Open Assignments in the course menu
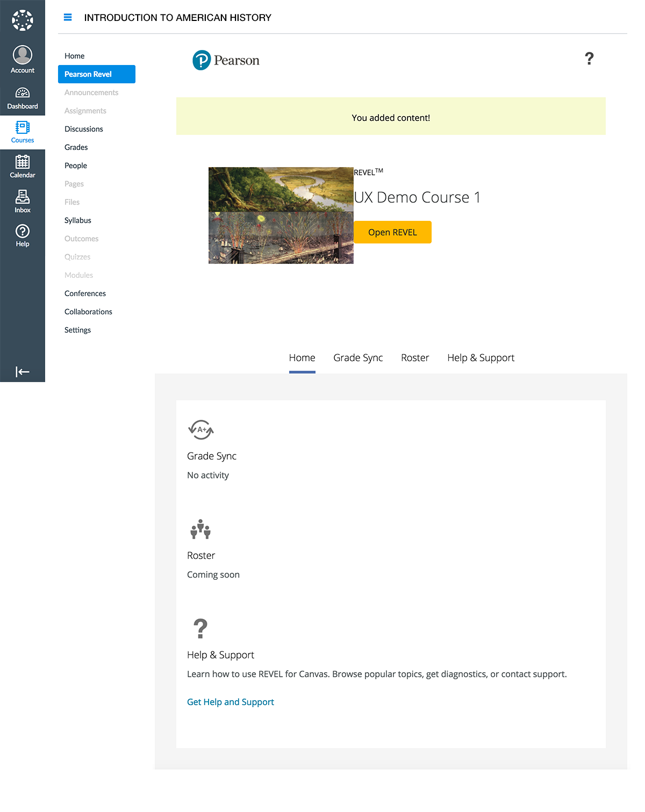The height and width of the screenshot is (812, 645). point(85,111)
